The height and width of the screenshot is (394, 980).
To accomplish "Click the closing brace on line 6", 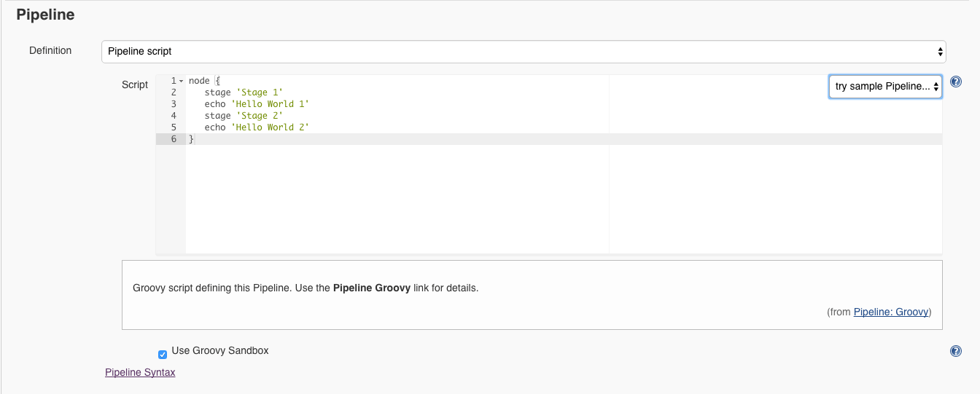I will tap(192, 139).
